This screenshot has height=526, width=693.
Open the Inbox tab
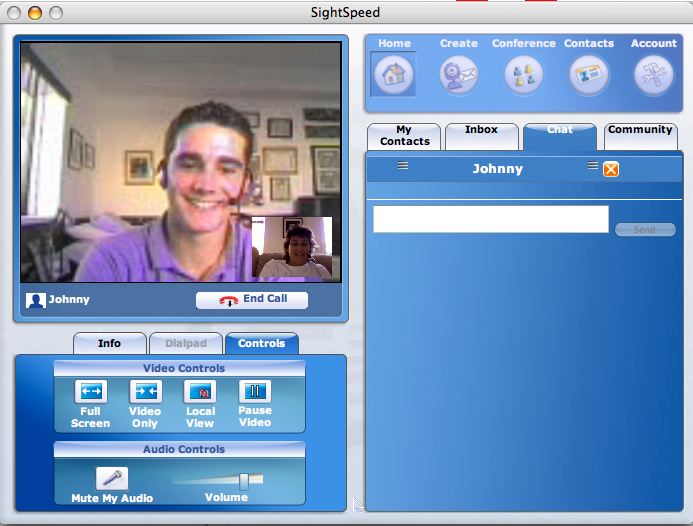click(481, 130)
